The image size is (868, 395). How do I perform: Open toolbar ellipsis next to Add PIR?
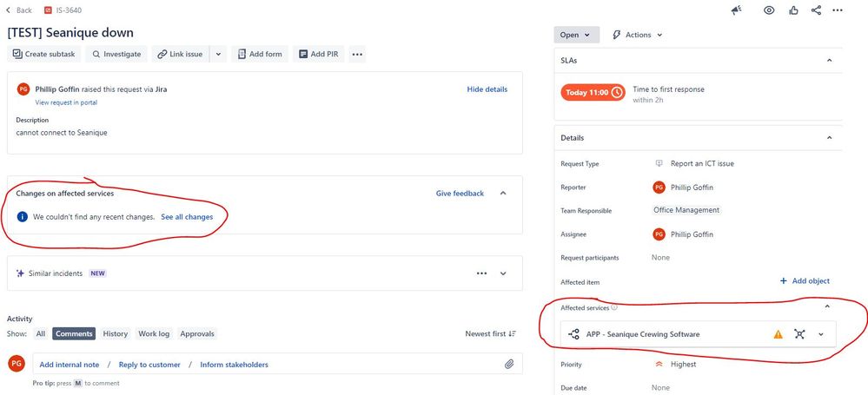click(357, 54)
